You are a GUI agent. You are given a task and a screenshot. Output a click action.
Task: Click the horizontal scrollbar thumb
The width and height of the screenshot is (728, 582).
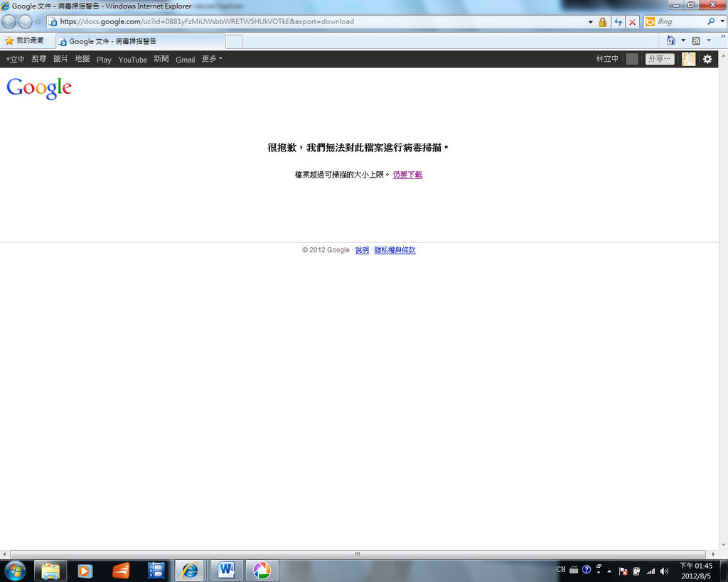pyautogui.click(x=358, y=554)
